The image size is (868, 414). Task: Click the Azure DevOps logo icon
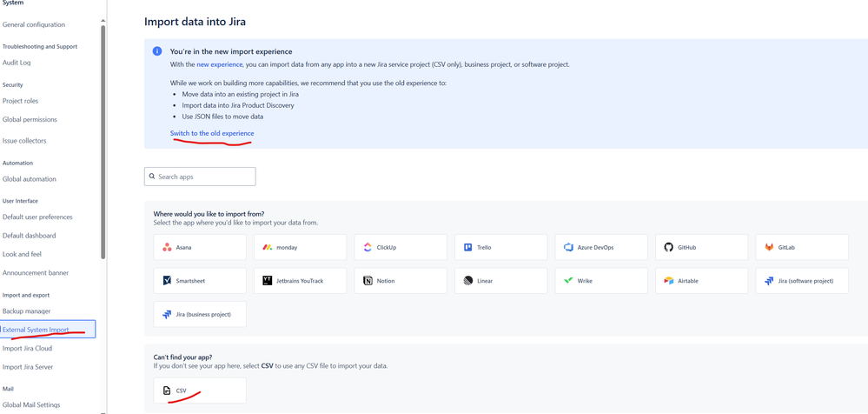tap(568, 248)
